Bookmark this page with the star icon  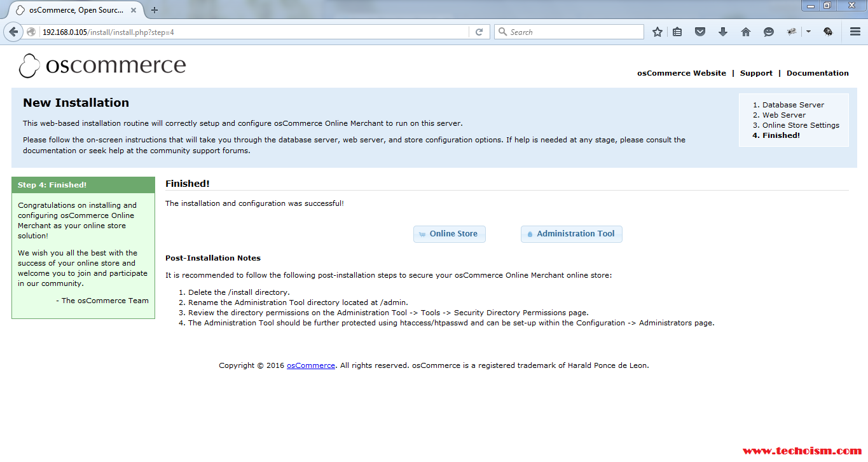coord(658,32)
